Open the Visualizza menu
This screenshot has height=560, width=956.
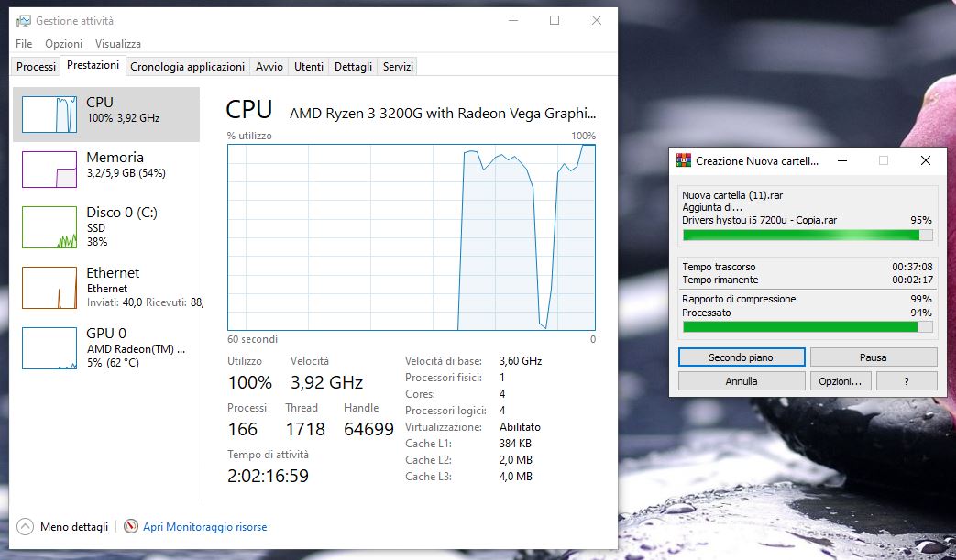point(117,44)
